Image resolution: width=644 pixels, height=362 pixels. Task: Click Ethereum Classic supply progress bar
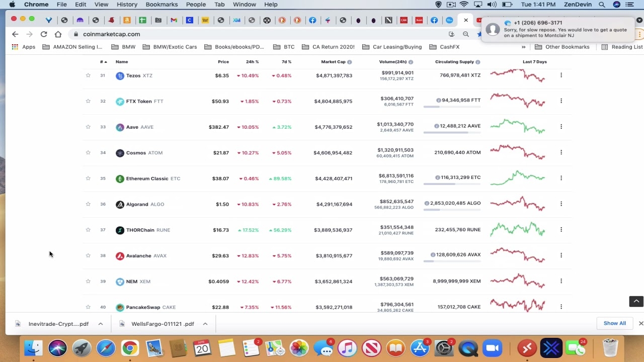(x=452, y=184)
